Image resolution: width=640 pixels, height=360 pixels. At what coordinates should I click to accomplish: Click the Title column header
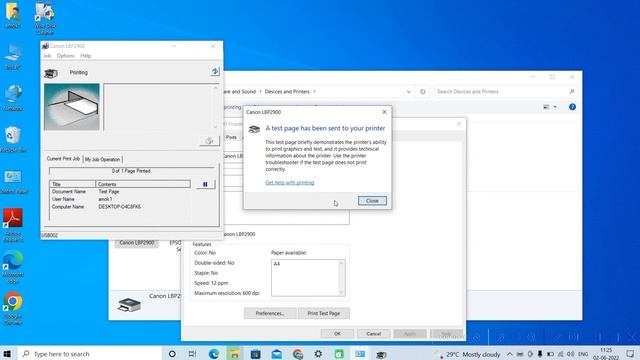pos(73,184)
